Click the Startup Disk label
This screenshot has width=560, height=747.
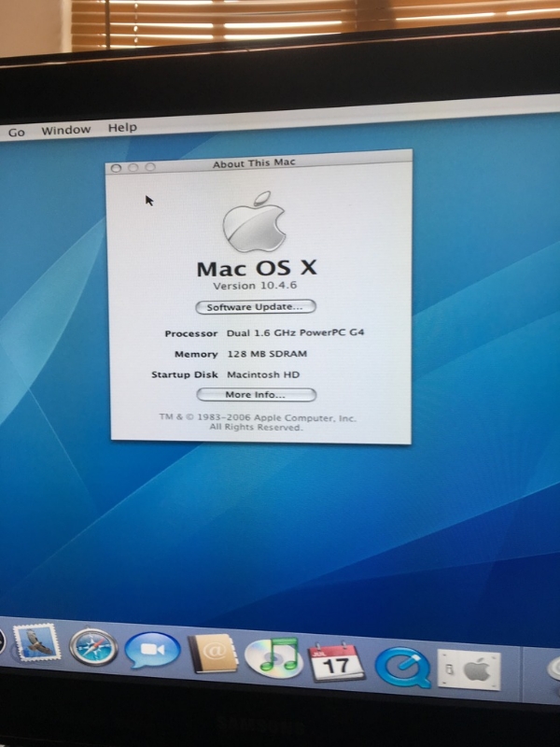click(184, 375)
